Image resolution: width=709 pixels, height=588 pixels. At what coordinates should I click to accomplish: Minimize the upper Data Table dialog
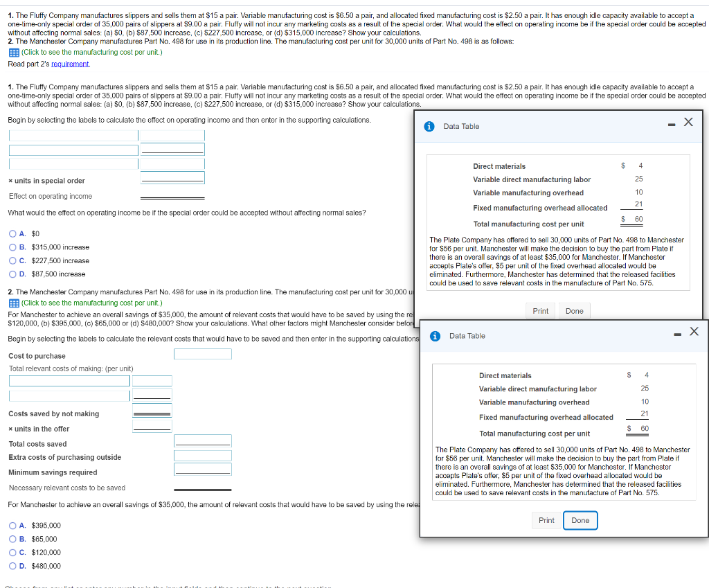point(672,125)
